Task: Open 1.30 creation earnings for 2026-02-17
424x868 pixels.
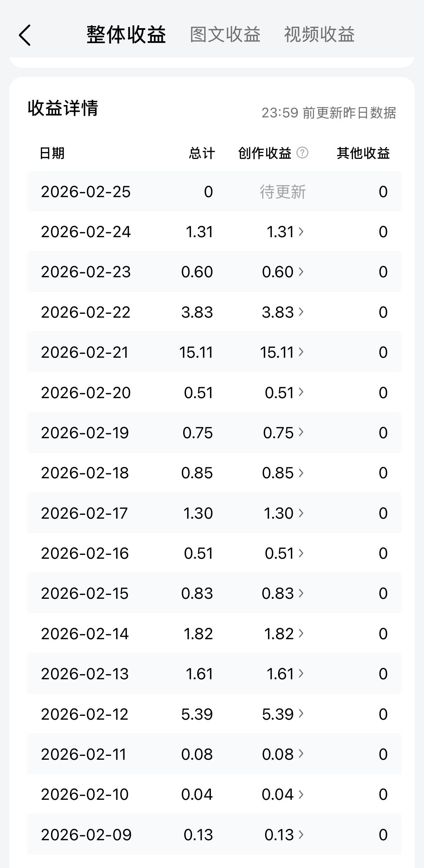Action: (x=283, y=513)
